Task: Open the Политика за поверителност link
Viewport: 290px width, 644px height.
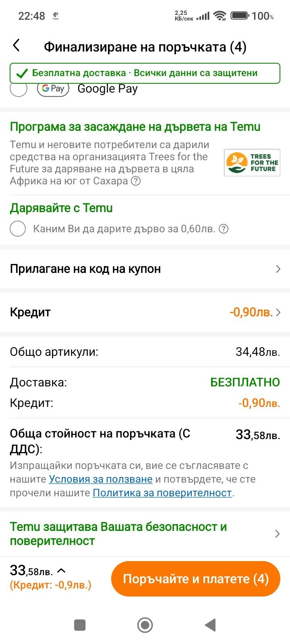Action: [162, 493]
